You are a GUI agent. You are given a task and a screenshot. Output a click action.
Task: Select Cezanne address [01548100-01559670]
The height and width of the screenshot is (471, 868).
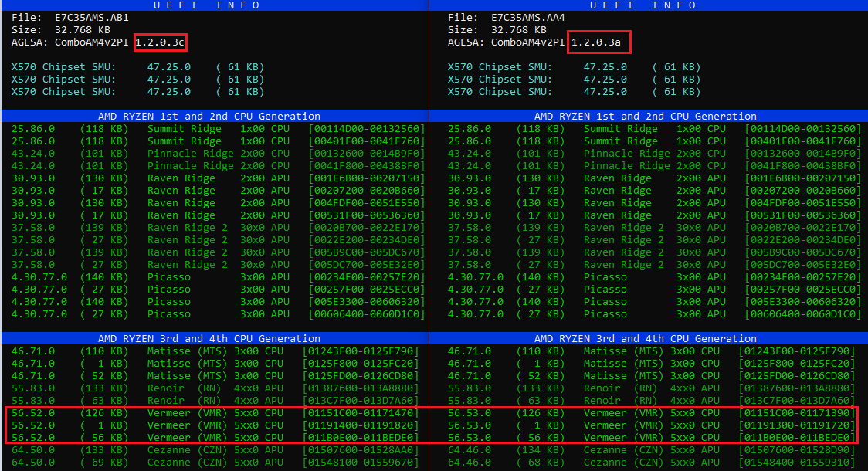pyautogui.click(x=361, y=463)
